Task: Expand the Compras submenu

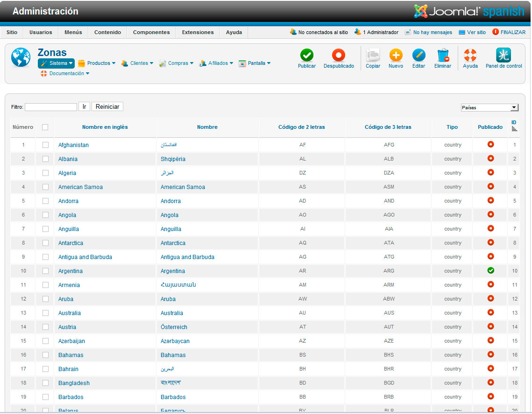Action: point(177,63)
